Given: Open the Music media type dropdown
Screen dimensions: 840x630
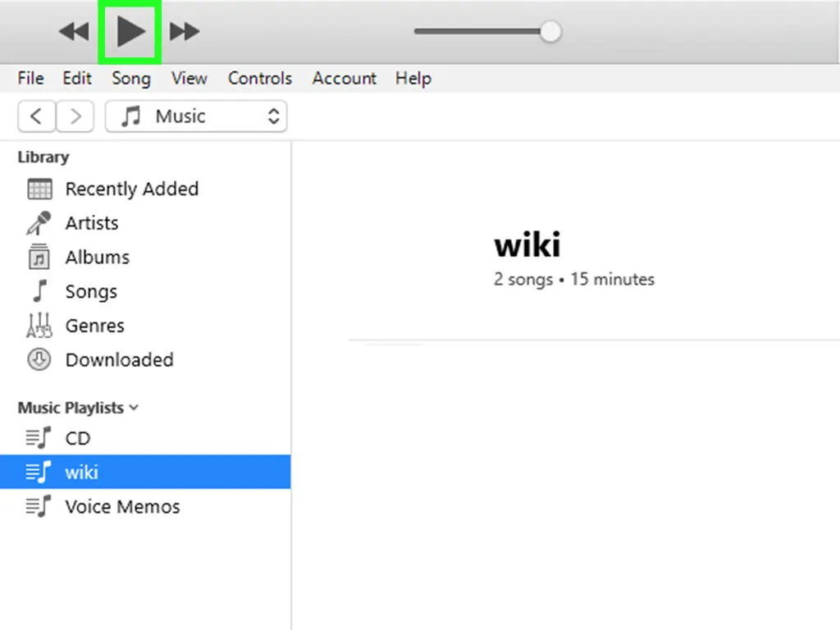Looking at the screenshot, I should (196, 116).
